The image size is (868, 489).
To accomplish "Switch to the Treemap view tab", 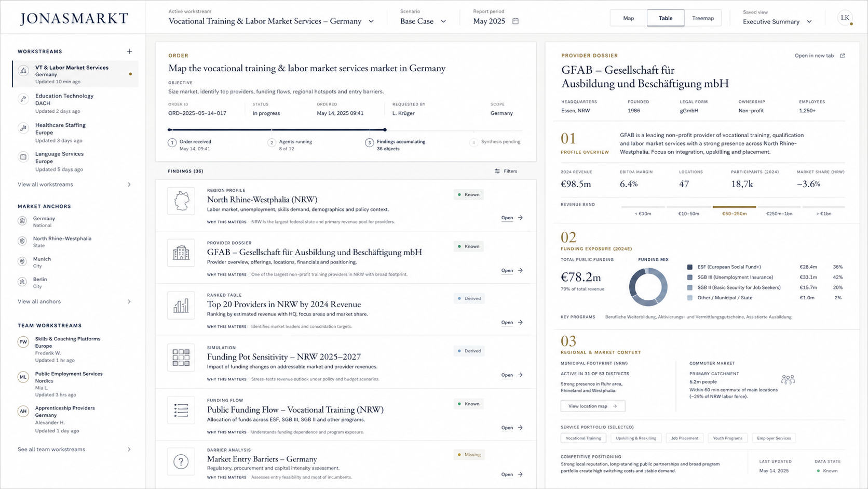I will pyautogui.click(x=703, y=18).
